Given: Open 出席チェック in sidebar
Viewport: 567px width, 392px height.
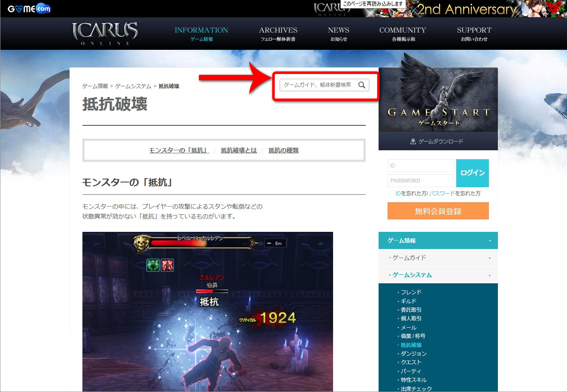Looking at the screenshot, I should click(x=416, y=389).
